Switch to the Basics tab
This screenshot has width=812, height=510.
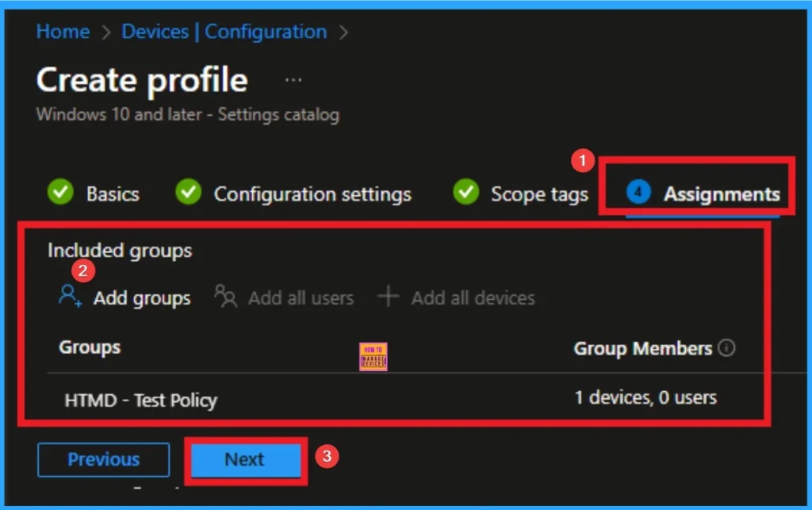tap(113, 193)
